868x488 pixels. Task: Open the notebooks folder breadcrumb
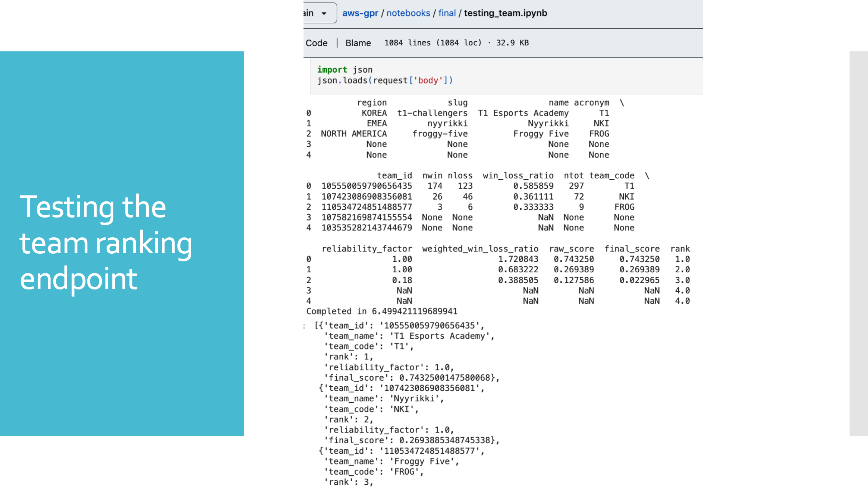pos(408,13)
